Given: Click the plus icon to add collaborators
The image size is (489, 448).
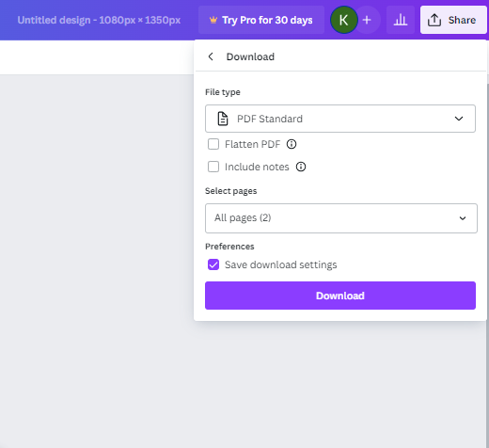Looking at the screenshot, I should pos(367,20).
